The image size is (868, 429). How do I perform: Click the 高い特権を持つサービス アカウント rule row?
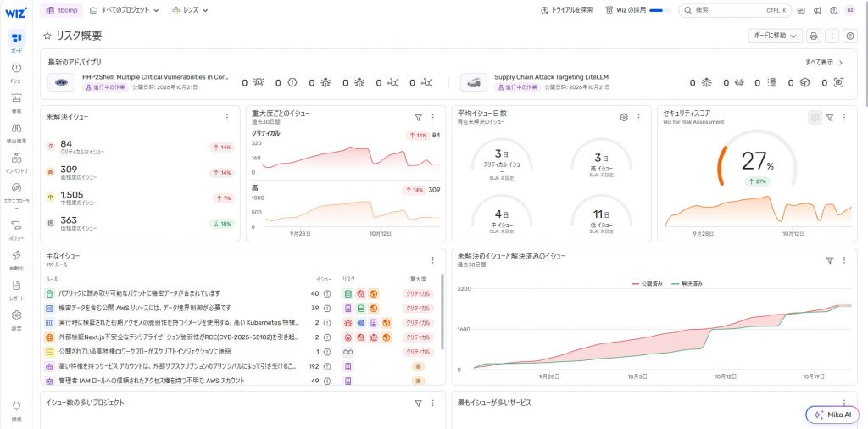[x=241, y=366]
